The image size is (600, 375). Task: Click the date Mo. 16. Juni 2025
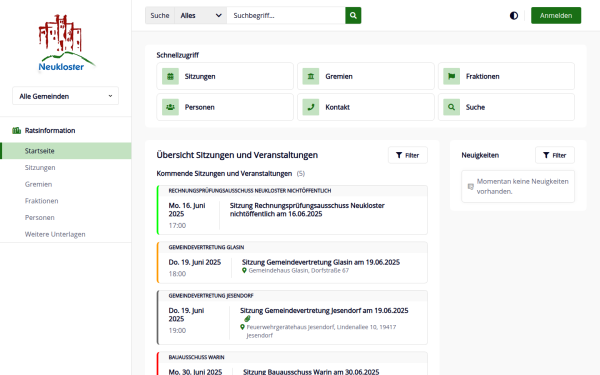click(187, 210)
